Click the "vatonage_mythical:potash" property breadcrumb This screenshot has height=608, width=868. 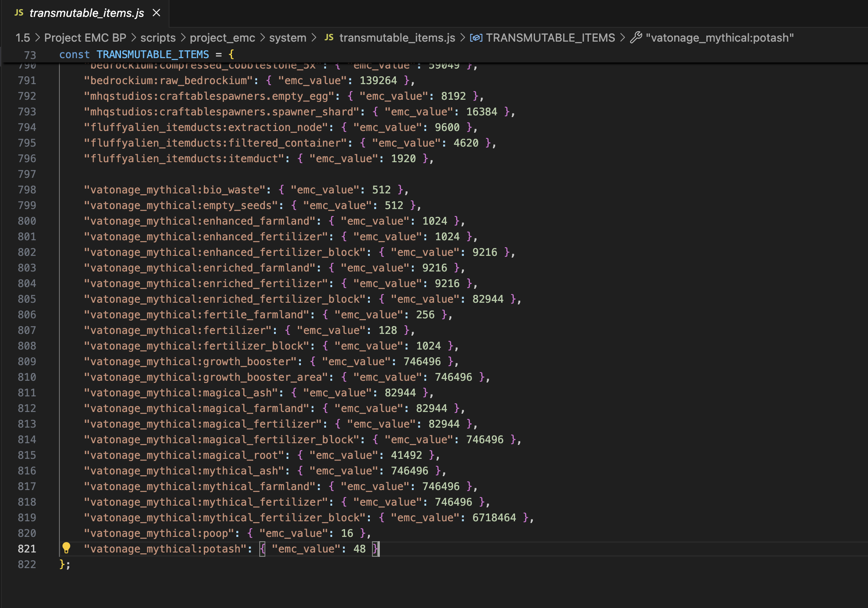click(x=720, y=38)
